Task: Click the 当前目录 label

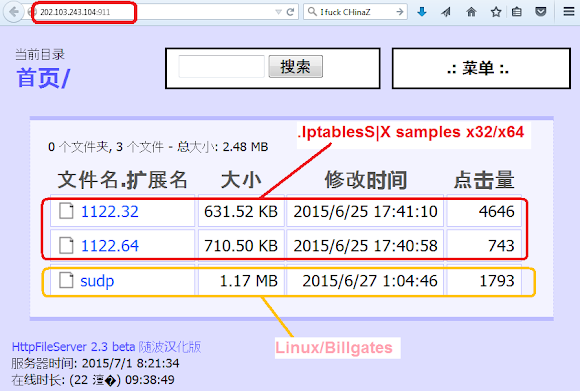Action: click(40, 55)
